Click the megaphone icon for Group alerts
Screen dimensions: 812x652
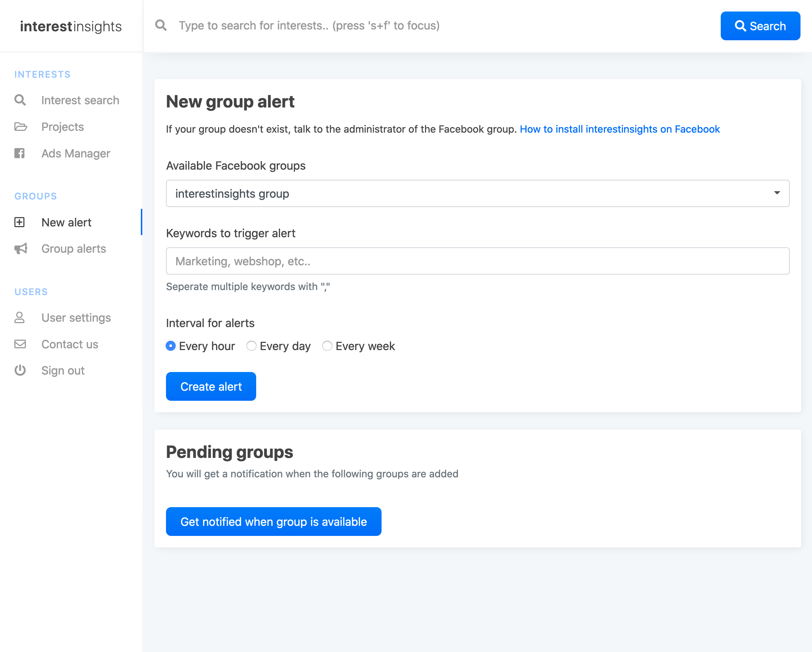20,249
